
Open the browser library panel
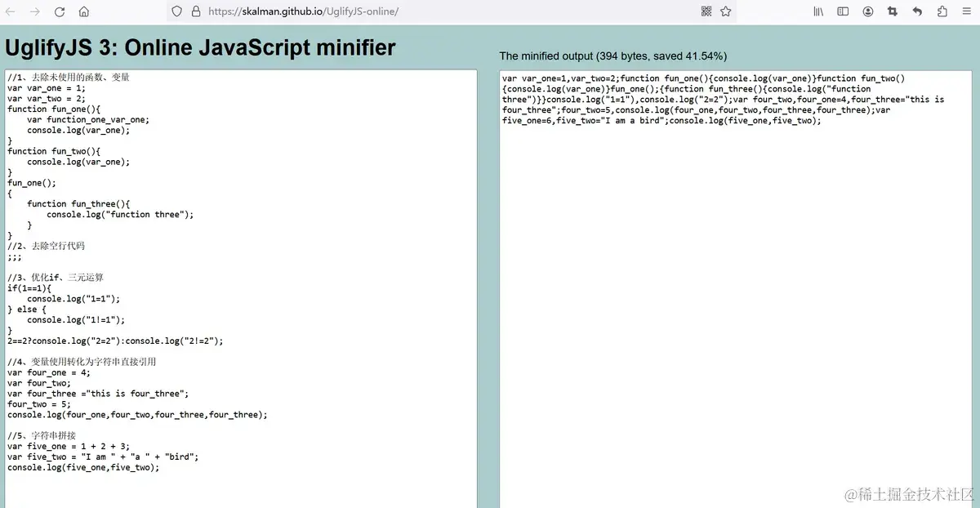pyautogui.click(x=818, y=11)
